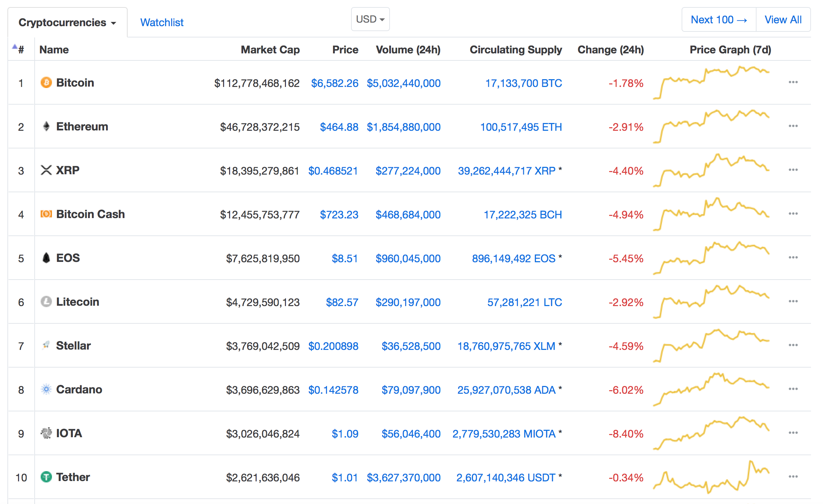
Task: Sort by the Price column header
Action: (345, 50)
